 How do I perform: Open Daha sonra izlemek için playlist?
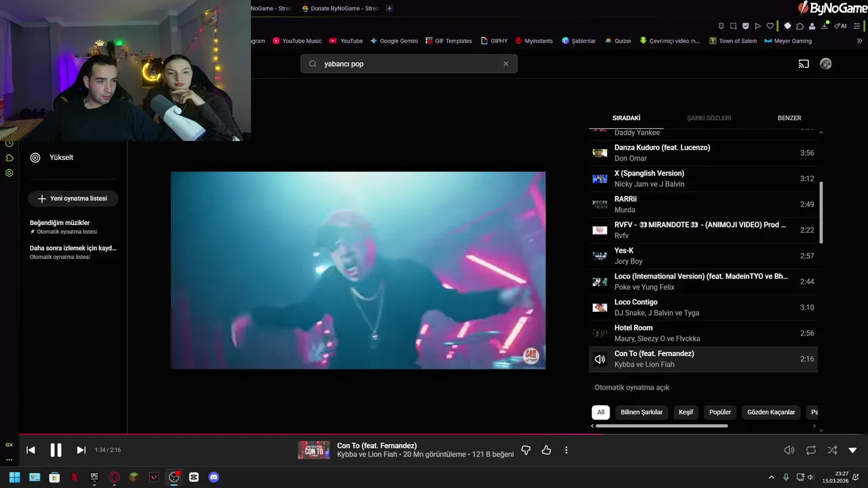[x=73, y=252]
